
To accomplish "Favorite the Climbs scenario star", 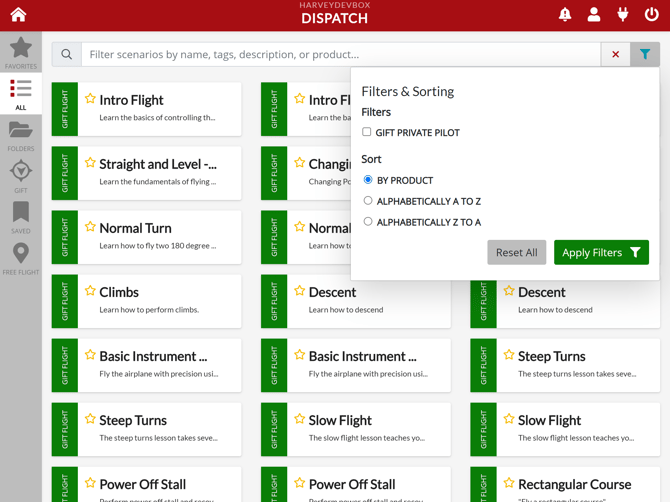I will 90,291.
